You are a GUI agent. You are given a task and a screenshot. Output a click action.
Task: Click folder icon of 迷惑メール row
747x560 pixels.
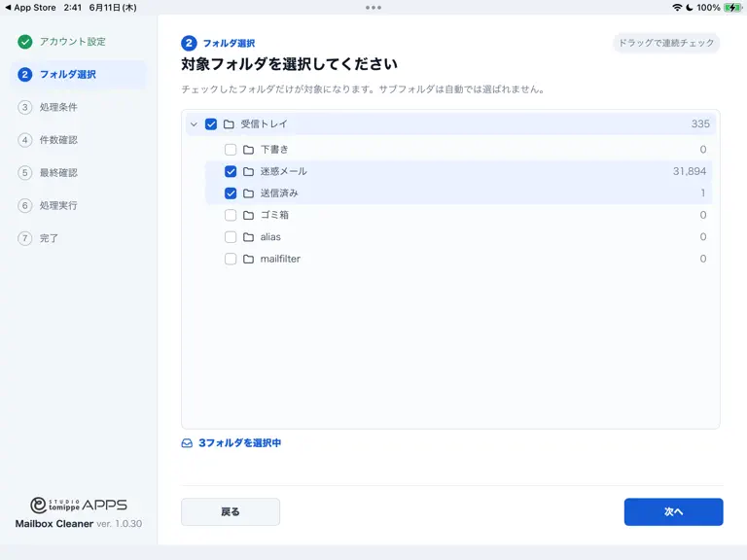[x=248, y=171]
